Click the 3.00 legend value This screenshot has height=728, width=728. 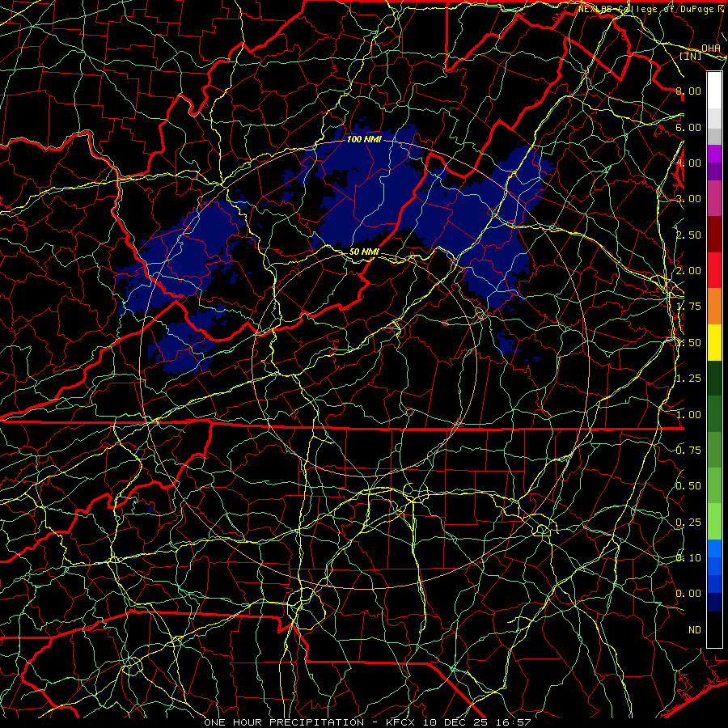click(688, 199)
